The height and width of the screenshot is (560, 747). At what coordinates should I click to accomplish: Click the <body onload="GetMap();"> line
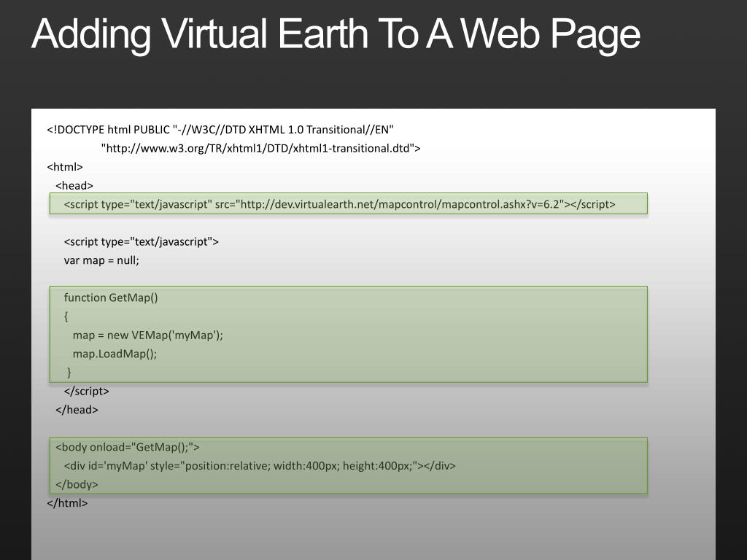[x=128, y=447]
